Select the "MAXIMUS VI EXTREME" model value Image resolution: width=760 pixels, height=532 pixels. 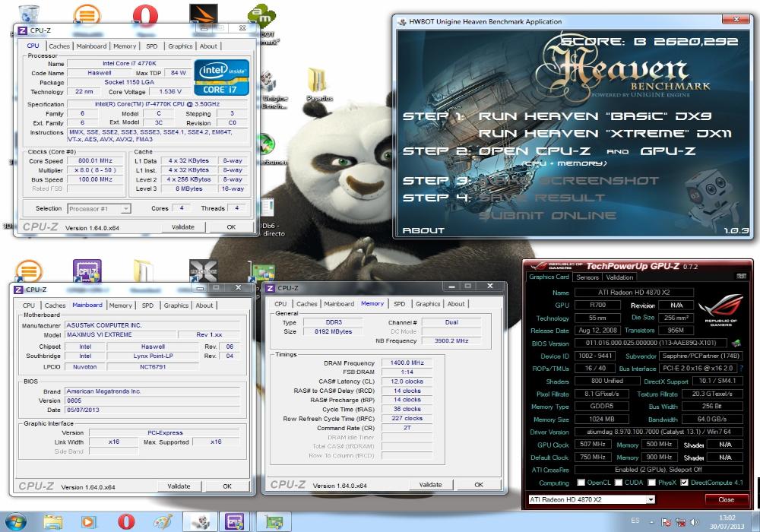pos(121,334)
